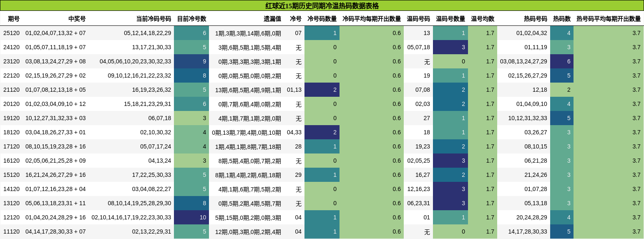The height and width of the screenshot is (239, 644).
Task: Click the 温码号数量 column header
Action: pos(450,19)
